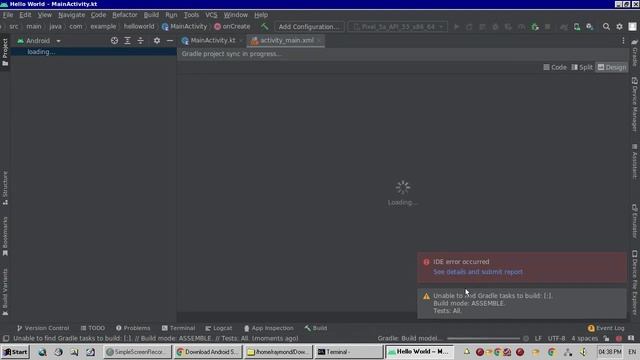Image resolution: width=640 pixels, height=360 pixels.
Task: Open TODO tool window
Action: (93, 328)
